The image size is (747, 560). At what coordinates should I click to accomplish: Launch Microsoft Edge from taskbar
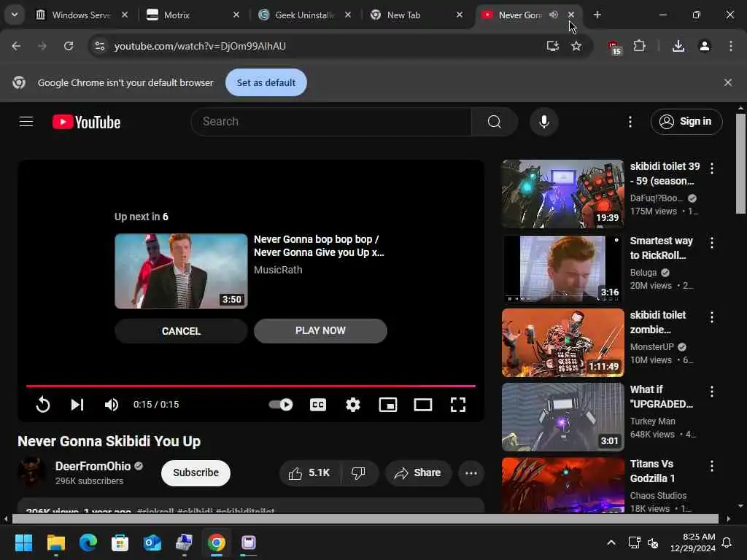(x=88, y=542)
